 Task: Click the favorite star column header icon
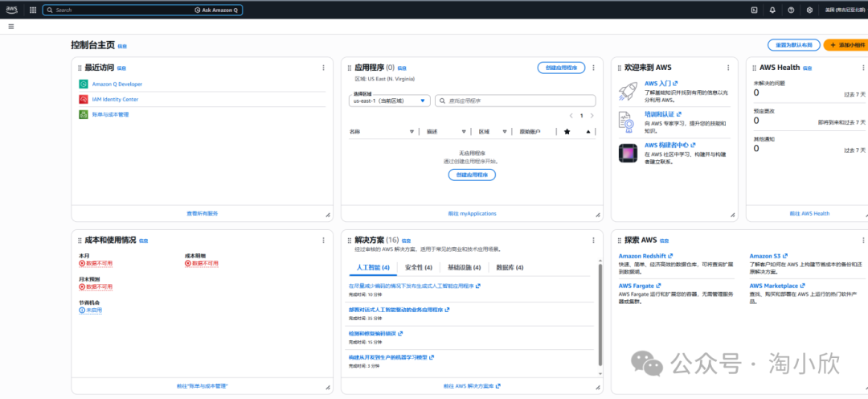567,131
